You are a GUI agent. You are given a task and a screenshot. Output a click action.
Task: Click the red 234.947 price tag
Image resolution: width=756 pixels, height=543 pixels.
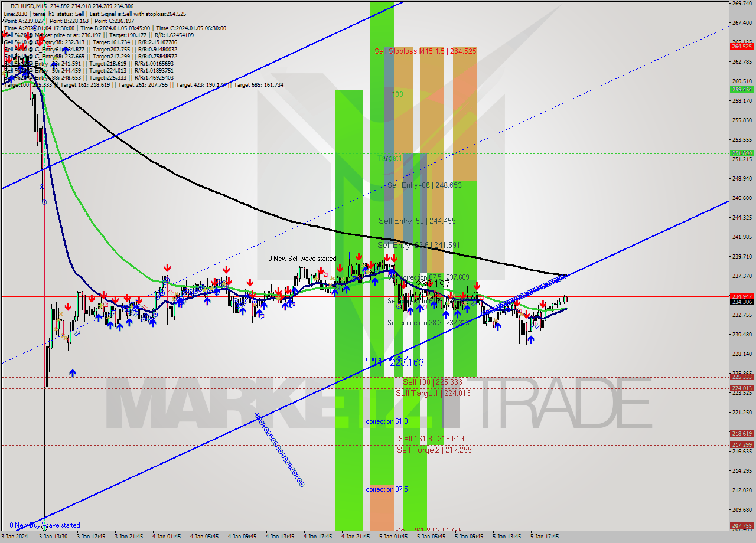(x=742, y=296)
